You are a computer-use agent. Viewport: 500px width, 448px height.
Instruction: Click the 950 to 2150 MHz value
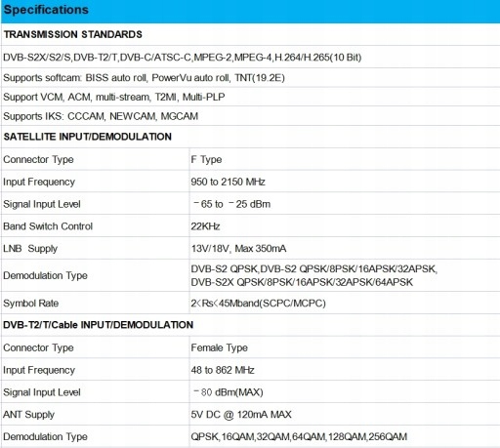(229, 182)
